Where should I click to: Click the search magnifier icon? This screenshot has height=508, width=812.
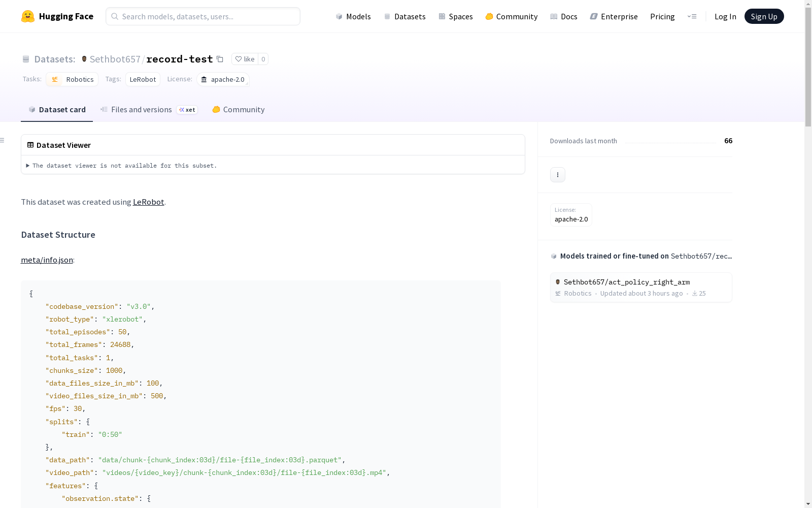pyautogui.click(x=115, y=16)
